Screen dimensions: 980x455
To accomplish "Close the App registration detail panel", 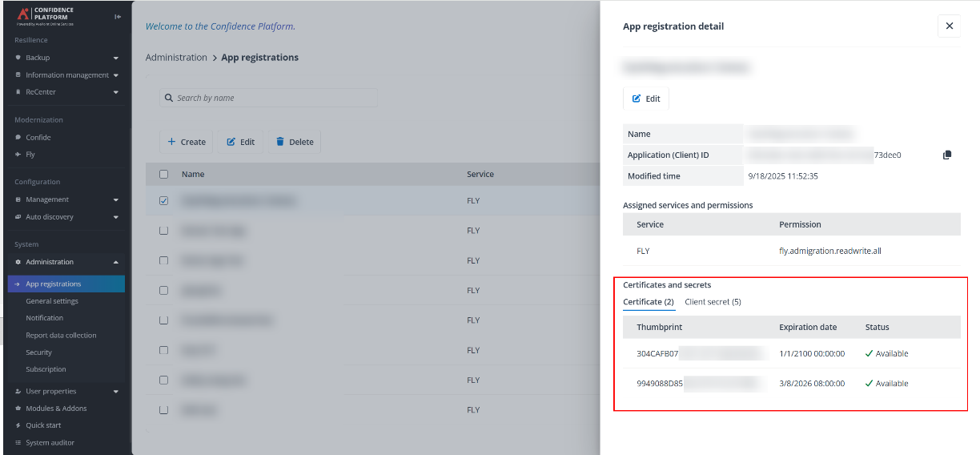I will [949, 26].
